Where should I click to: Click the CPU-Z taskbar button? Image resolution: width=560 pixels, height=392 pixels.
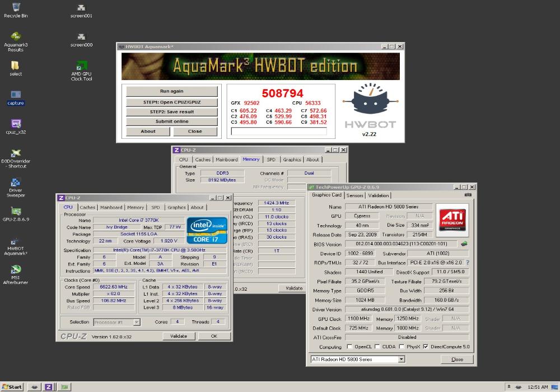point(49,386)
